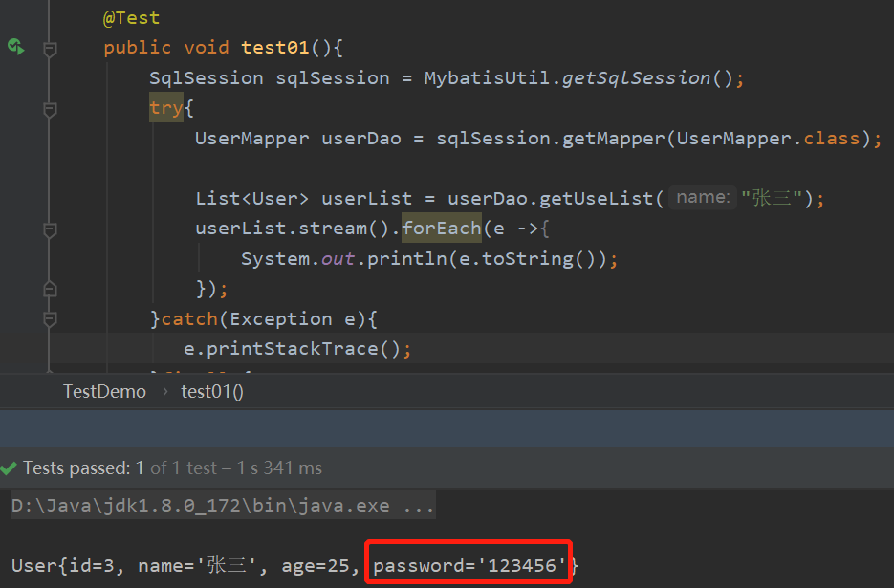Click the forEach method call
The image size is (894, 588).
point(442,229)
